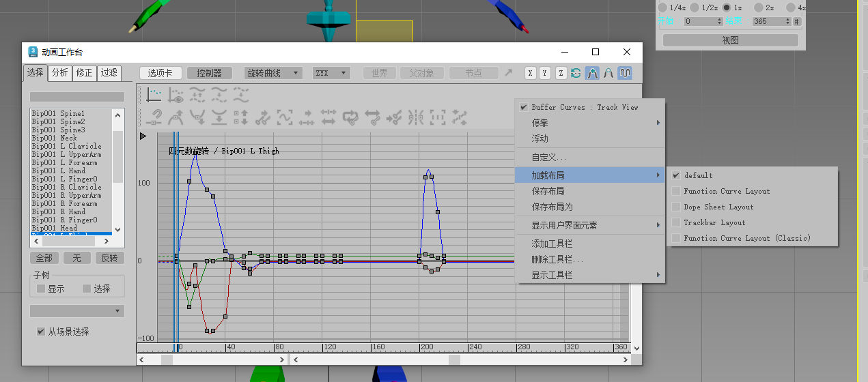The image size is (868, 382).
Task: Toggle the Z axis curve button
Action: [x=561, y=73]
